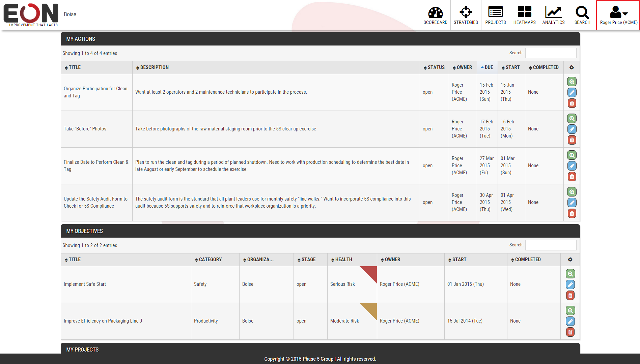Edit the Improve Efficiency on Packaging Line J objective
Screen dimensions: 640x364
(x=570, y=321)
